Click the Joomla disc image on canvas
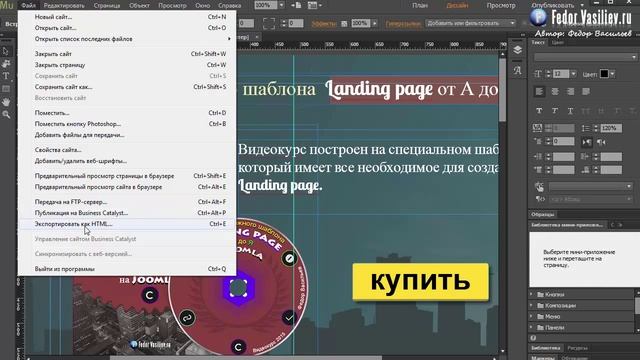 [x=238, y=288]
